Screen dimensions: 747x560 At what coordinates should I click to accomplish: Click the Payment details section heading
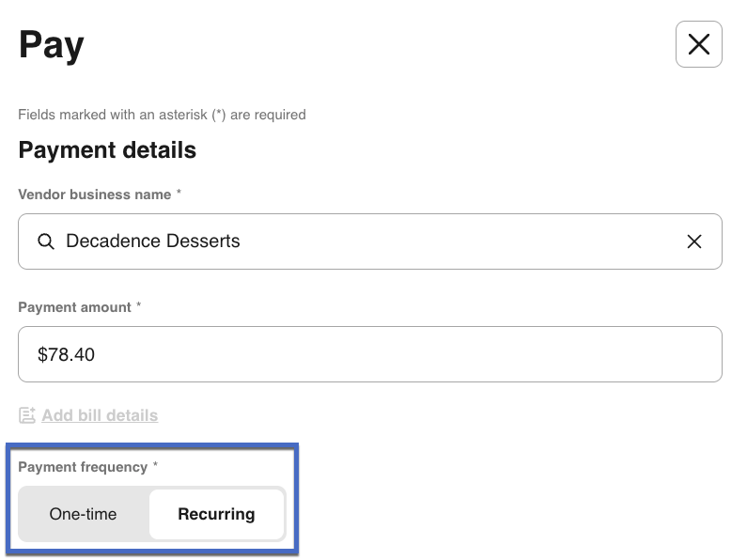click(x=107, y=150)
